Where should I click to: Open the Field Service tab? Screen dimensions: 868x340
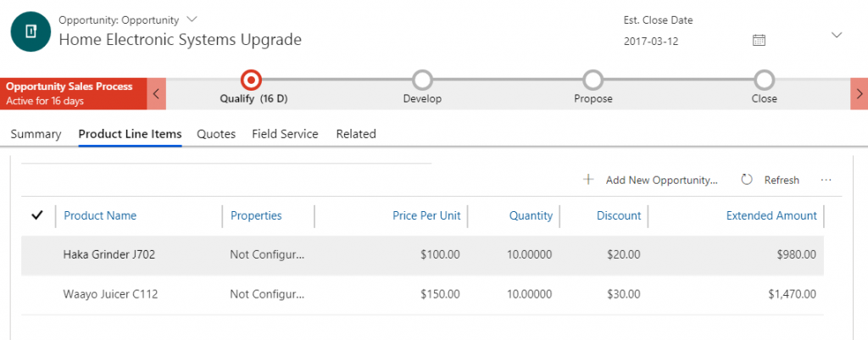(285, 134)
